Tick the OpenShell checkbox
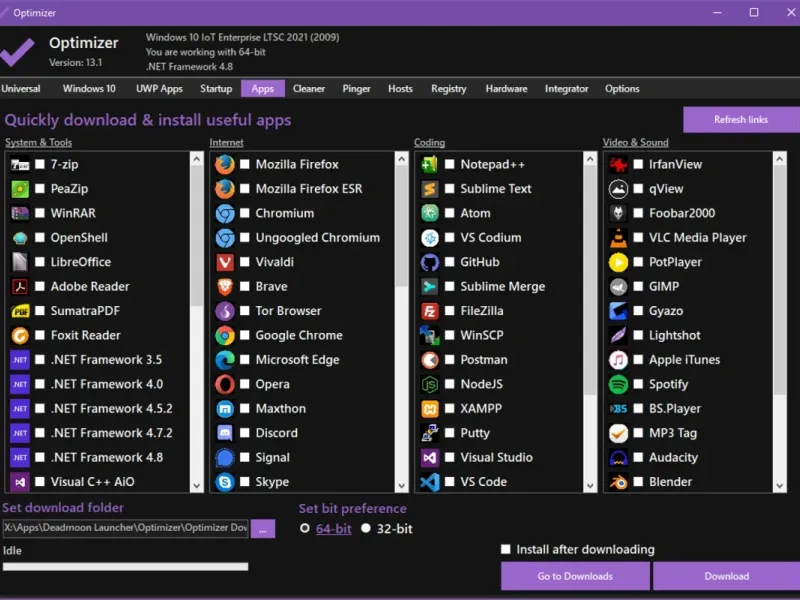800x600 pixels. pyautogui.click(x=40, y=237)
